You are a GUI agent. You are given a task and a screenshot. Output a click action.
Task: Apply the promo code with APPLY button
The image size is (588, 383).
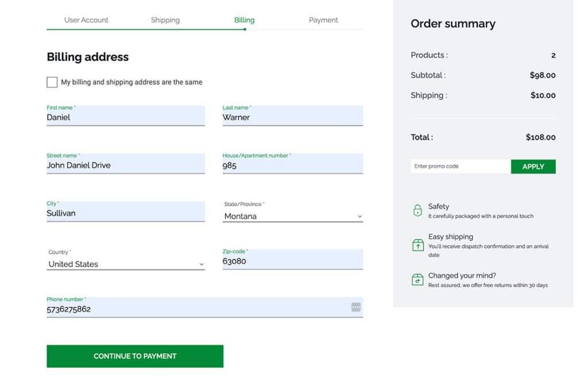(533, 167)
